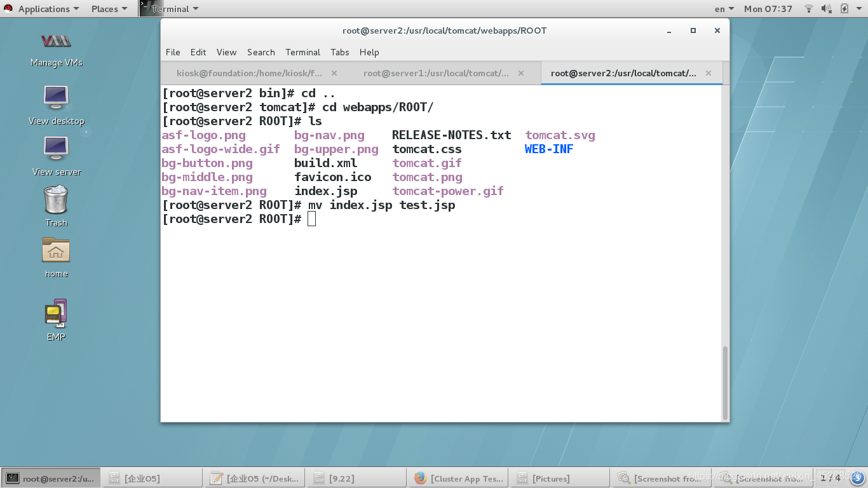The width and height of the screenshot is (868, 488).
Task: Open the Places menu
Action: pyautogui.click(x=109, y=9)
